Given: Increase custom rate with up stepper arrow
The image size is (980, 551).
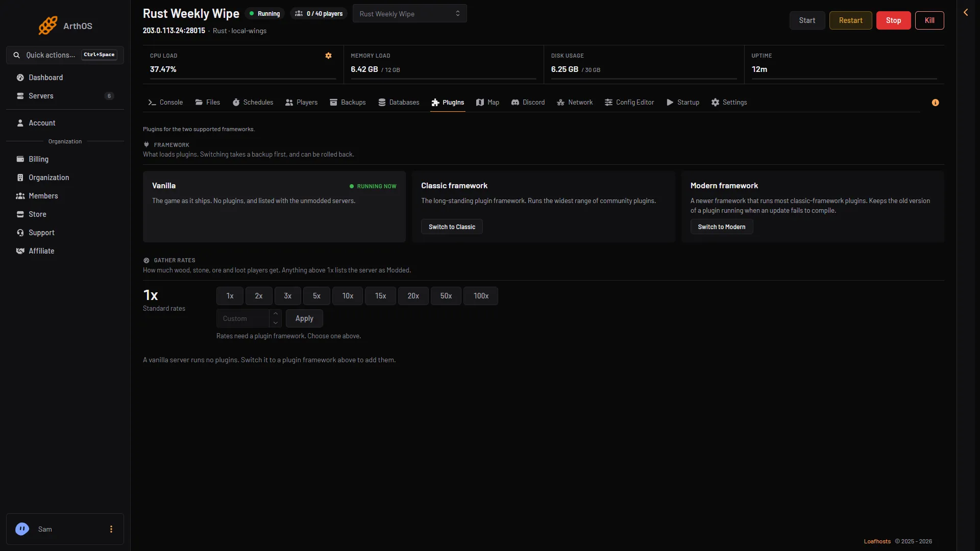Looking at the screenshot, I should [276, 314].
